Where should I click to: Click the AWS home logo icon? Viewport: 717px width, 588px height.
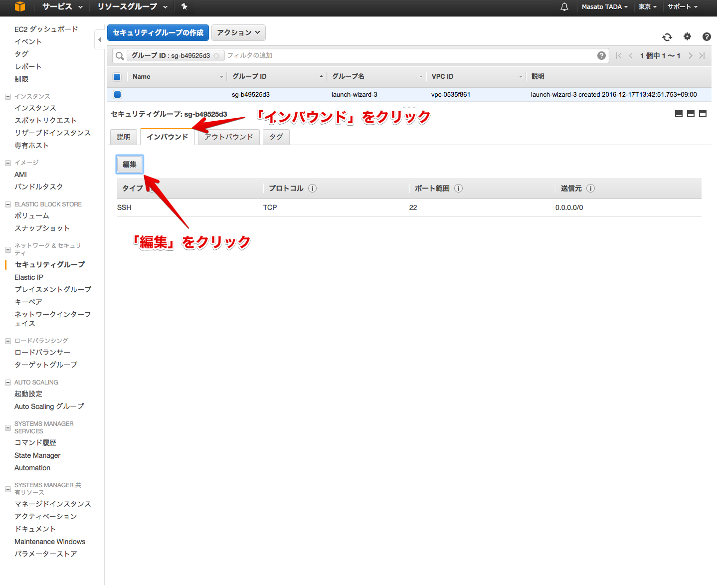19,7
